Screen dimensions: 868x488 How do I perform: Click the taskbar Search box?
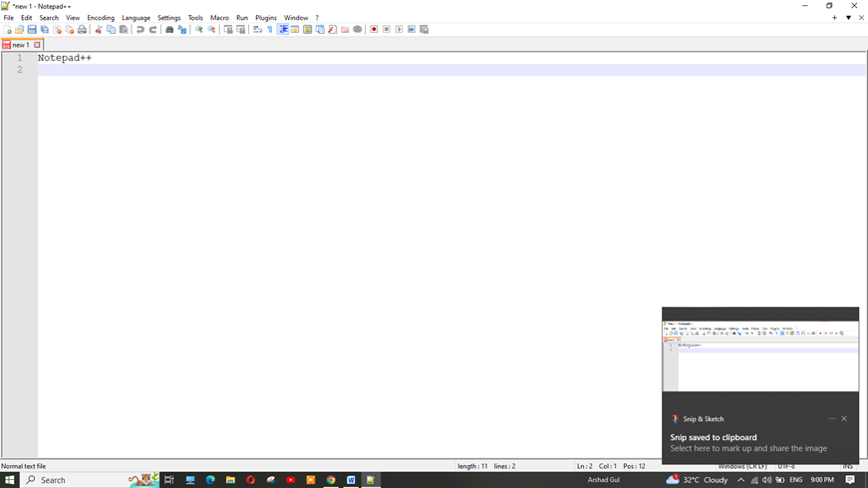point(90,480)
